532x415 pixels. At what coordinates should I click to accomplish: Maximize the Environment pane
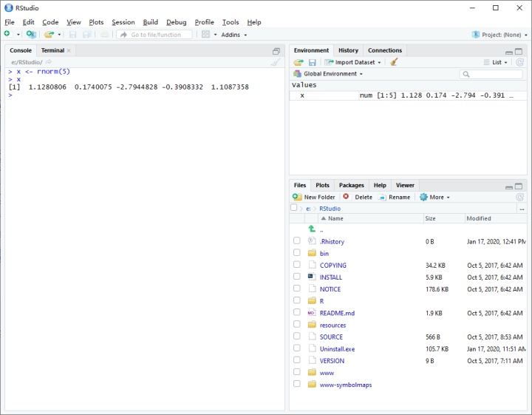[519, 51]
